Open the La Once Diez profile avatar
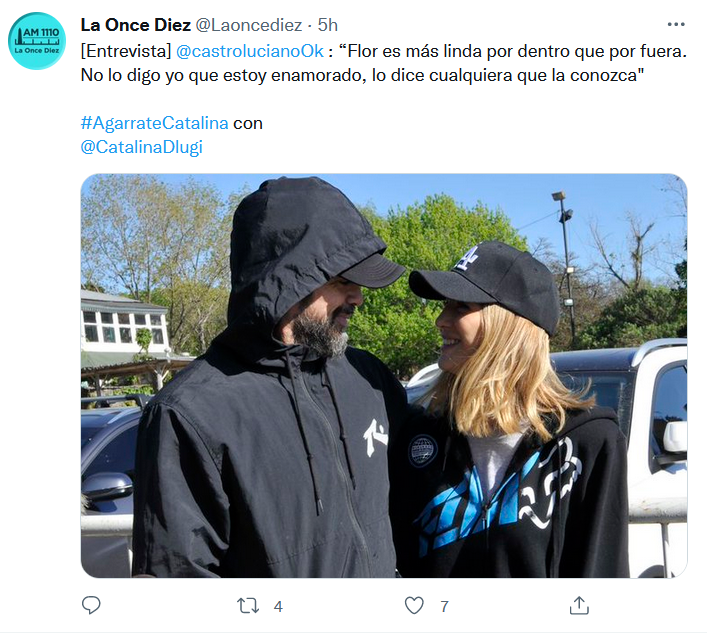The height and width of the screenshot is (633, 707). pyautogui.click(x=37, y=41)
